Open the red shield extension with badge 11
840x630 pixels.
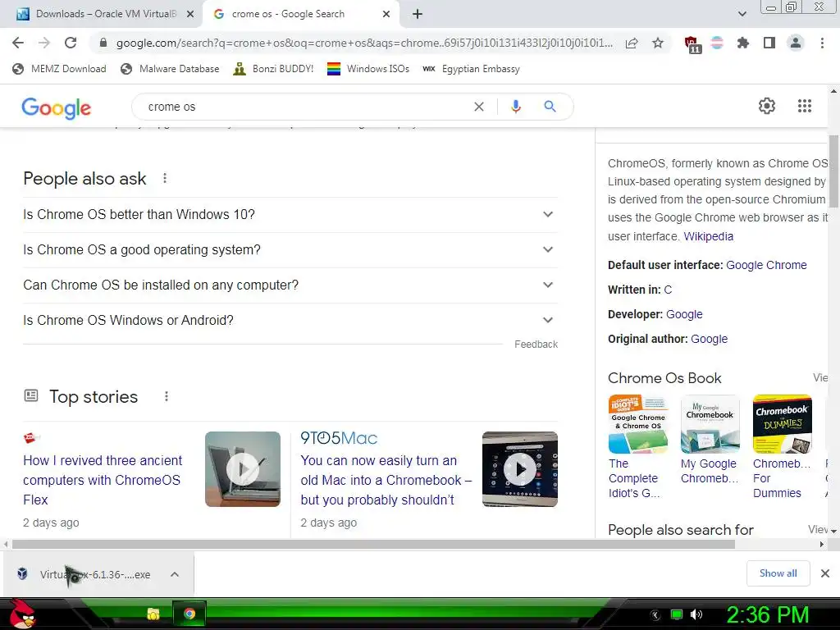pyautogui.click(x=692, y=44)
